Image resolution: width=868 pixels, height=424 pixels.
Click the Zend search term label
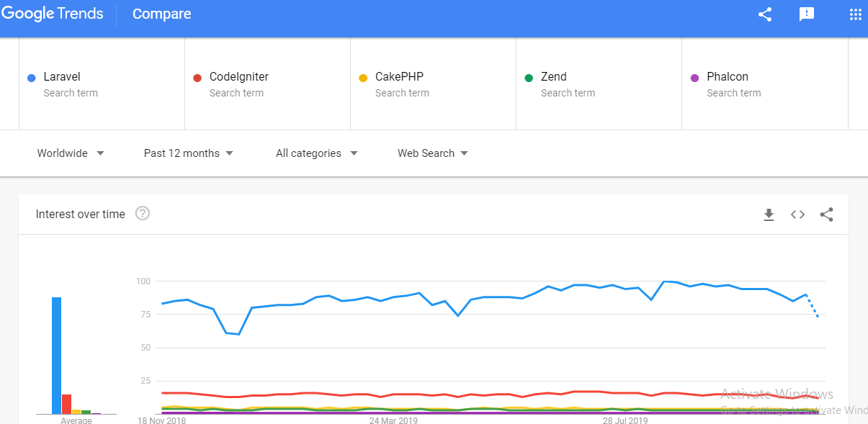555,76
